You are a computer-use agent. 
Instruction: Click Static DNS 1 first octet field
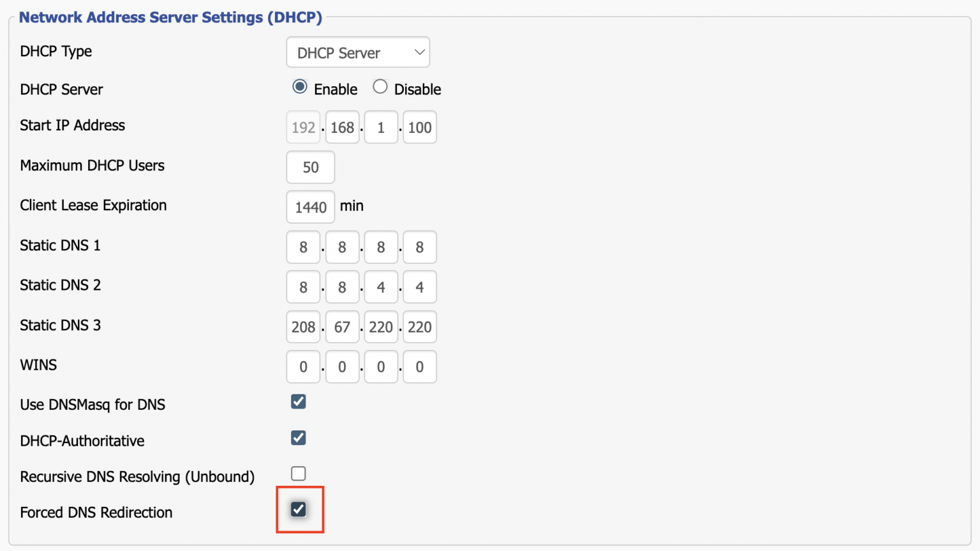[x=303, y=247]
